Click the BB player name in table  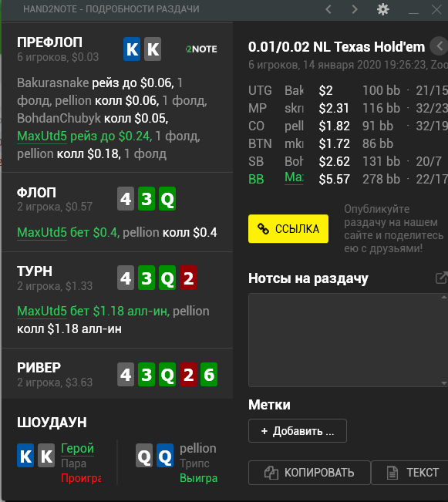(294, 177)
